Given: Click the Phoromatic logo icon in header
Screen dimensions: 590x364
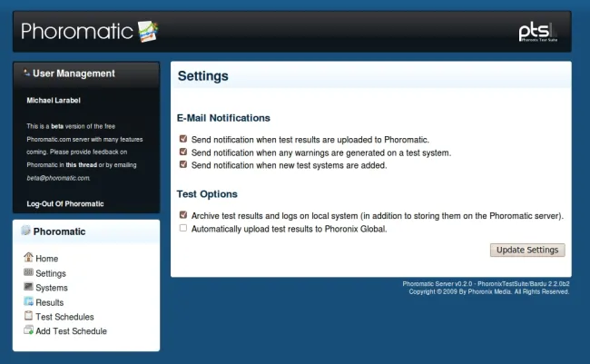Looking at the screenshot, I should pos(148,33).
